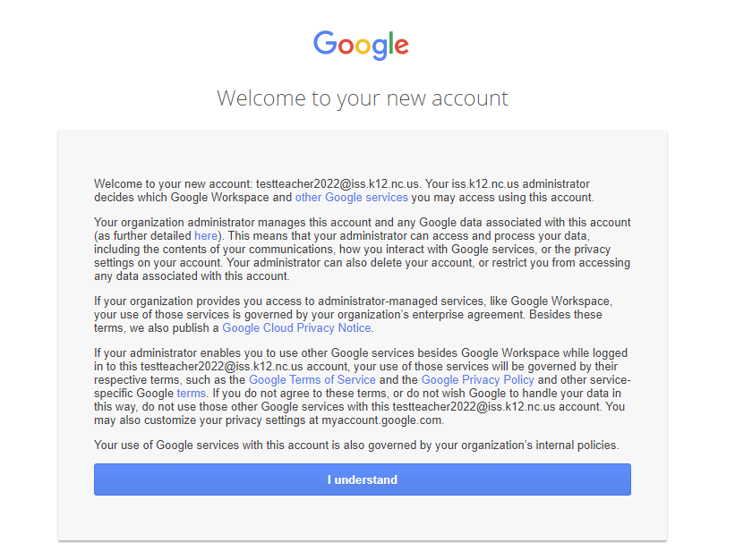The image size is (735, 560).
Task: Click the red letter e in the Google logo
Action: (x=401, y=47)
